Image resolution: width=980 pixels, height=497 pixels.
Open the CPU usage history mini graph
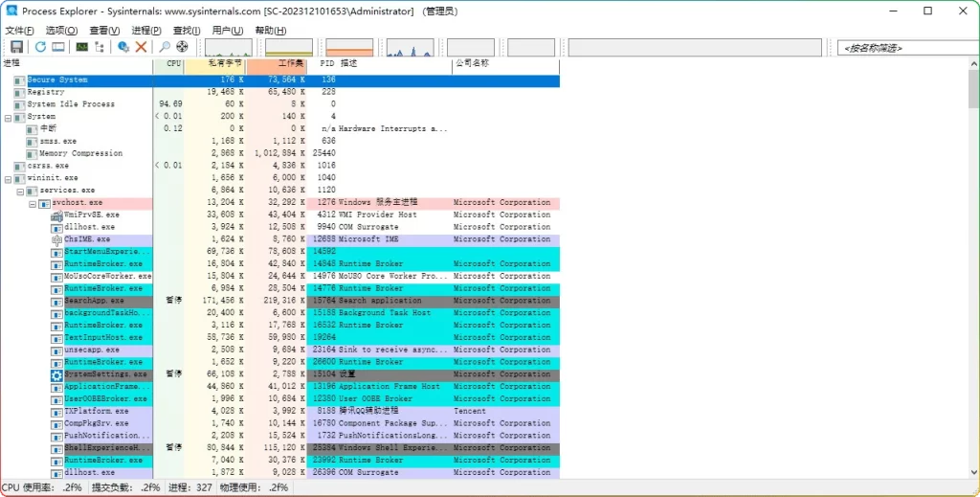(229, 48)
